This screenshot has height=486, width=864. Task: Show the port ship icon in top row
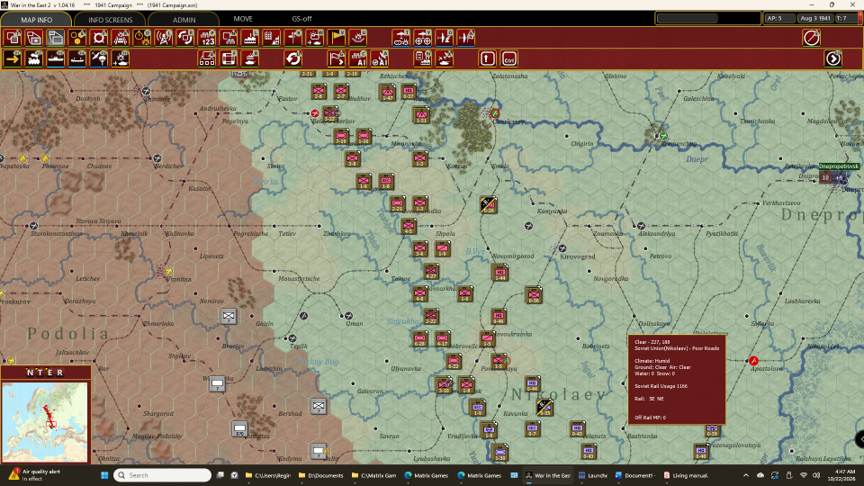tap(250, 38)
